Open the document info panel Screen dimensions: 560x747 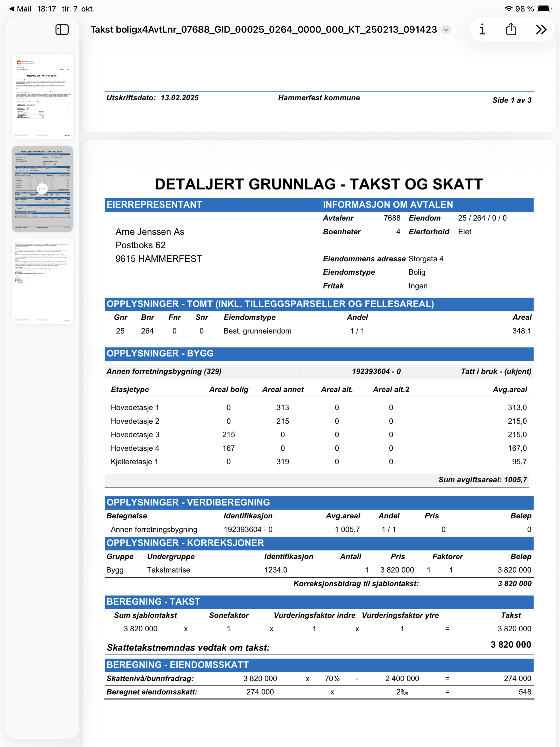click(x=482, y=30)
